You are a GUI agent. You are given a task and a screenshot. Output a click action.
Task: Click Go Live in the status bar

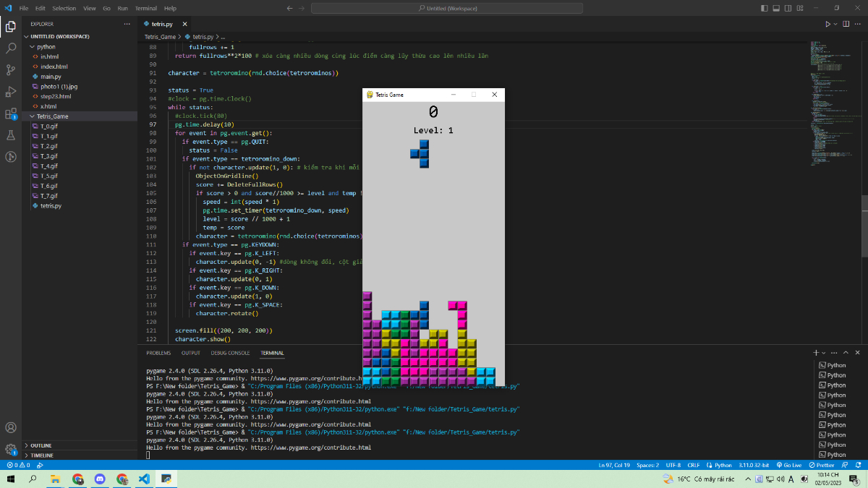(788, 465)
